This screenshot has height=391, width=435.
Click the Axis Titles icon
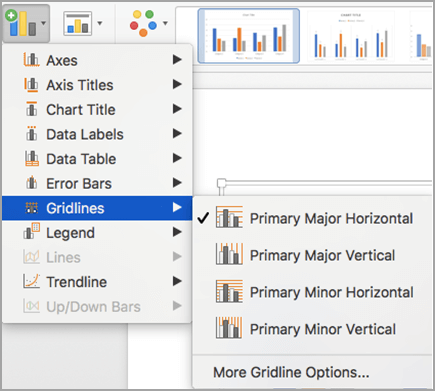(x=31, y=85)
